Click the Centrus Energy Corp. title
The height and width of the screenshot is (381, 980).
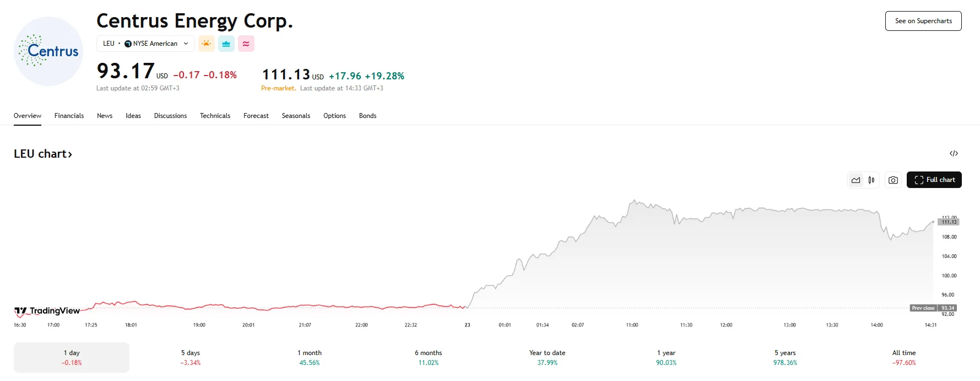point(194,21)
